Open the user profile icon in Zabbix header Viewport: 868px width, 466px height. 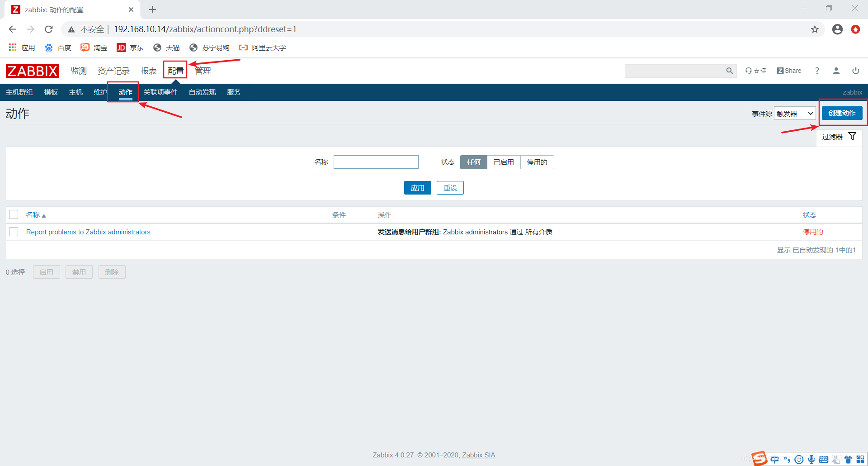[x=836, y=71]
